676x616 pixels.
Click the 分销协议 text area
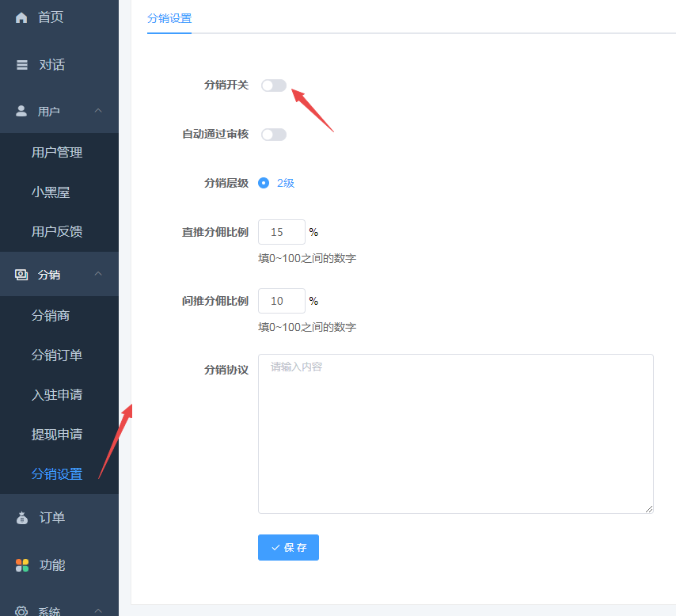455,433
